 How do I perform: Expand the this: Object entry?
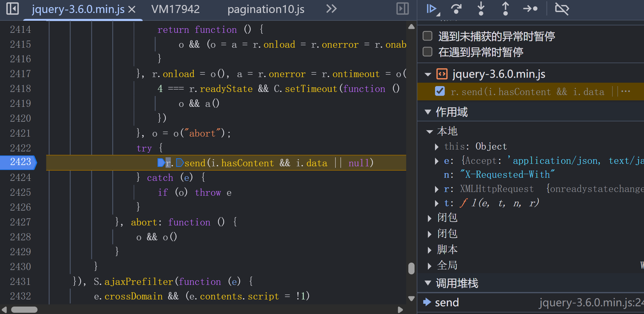pos(437,147)
